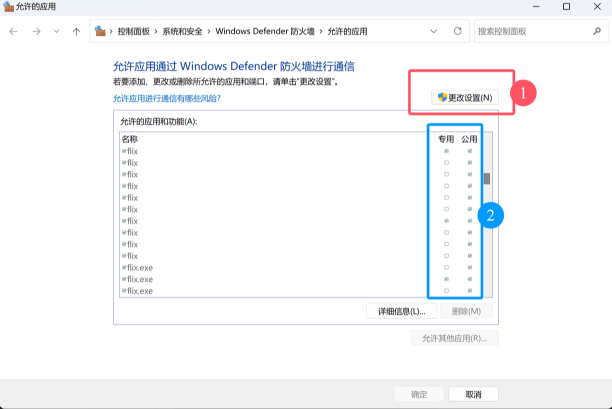The image size is (612, 409).
Task: Click the 允许的应用 window title icon
Action: tap(8, 7)
